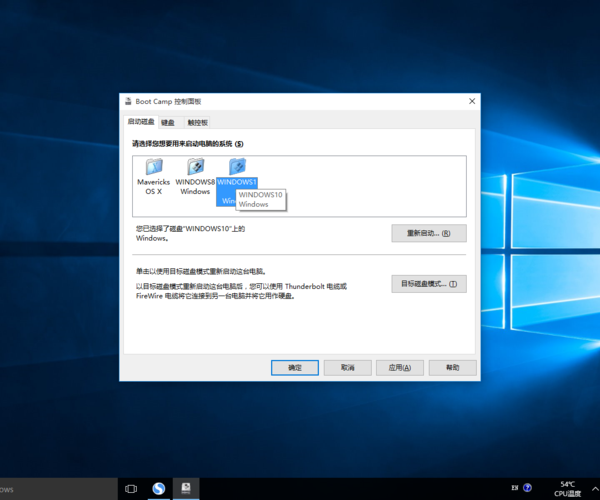This screenshot has height=500, width=600.
Task: Click the EN input language indicator
Action: click(x=515, y=488)
